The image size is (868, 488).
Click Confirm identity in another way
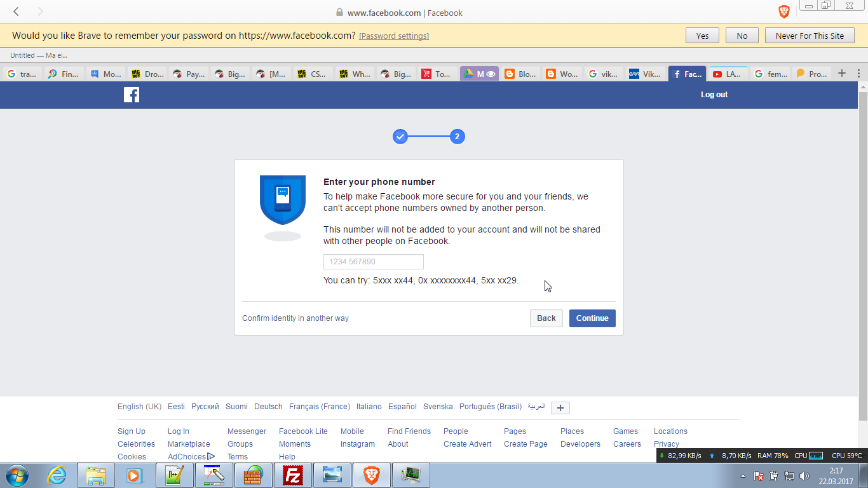point(295,318)
